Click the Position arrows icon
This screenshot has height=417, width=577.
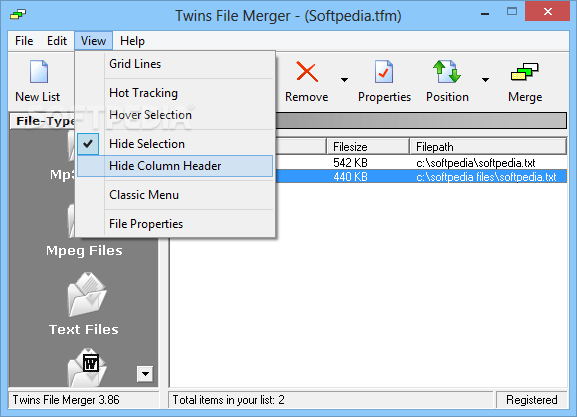click(447, 72)
